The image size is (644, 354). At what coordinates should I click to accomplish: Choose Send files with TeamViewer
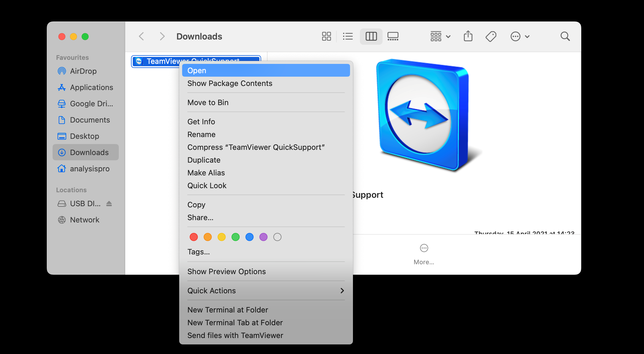[x=266, y=335]
